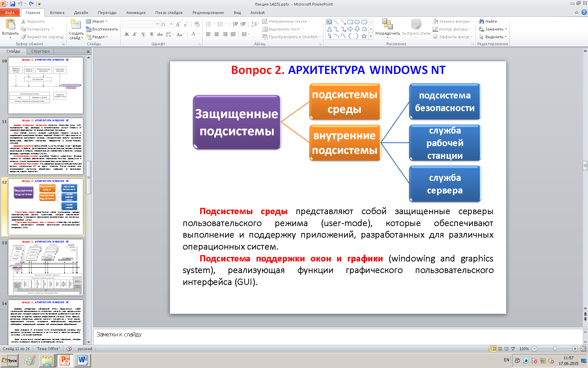Click the Paste (Вставить) icon

(x=10, y=25)
